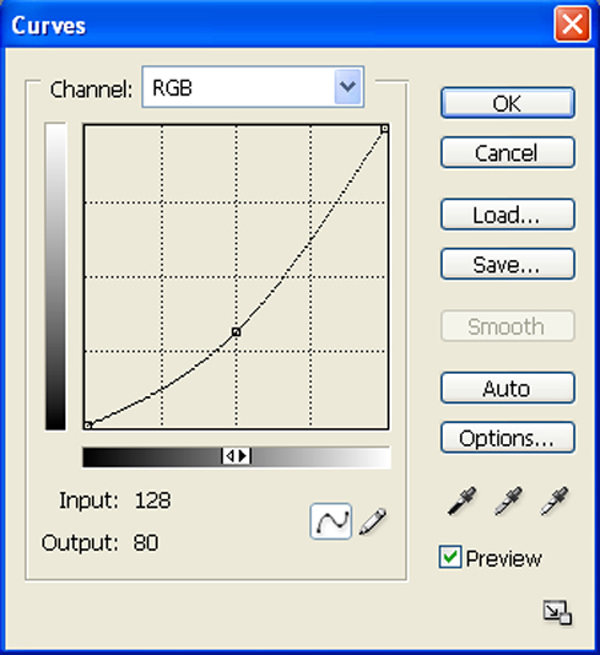
Task: Select the curve point drawing tool
Action: pos(331,521)
